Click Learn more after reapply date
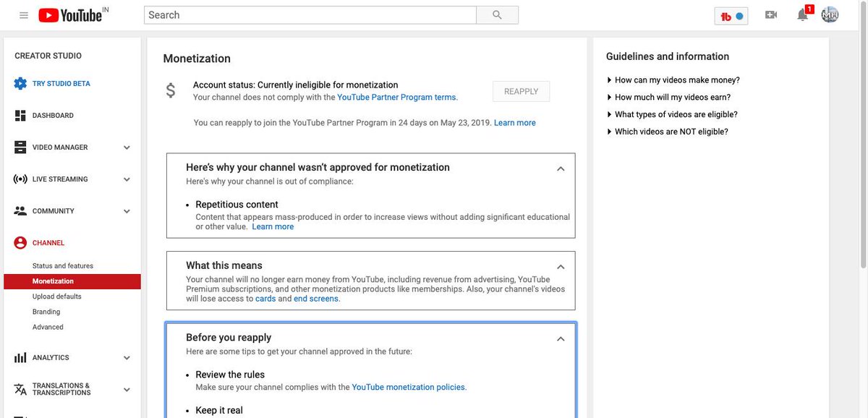Screen dimensions: 868x418 click(x=515, y=123)
